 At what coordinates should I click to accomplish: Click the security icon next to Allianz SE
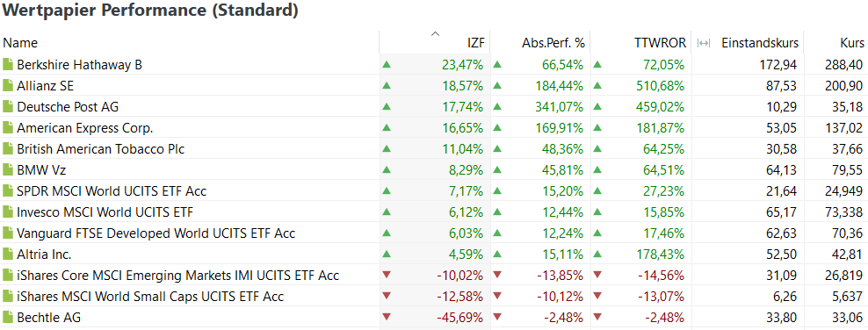[x=8, y=86]
